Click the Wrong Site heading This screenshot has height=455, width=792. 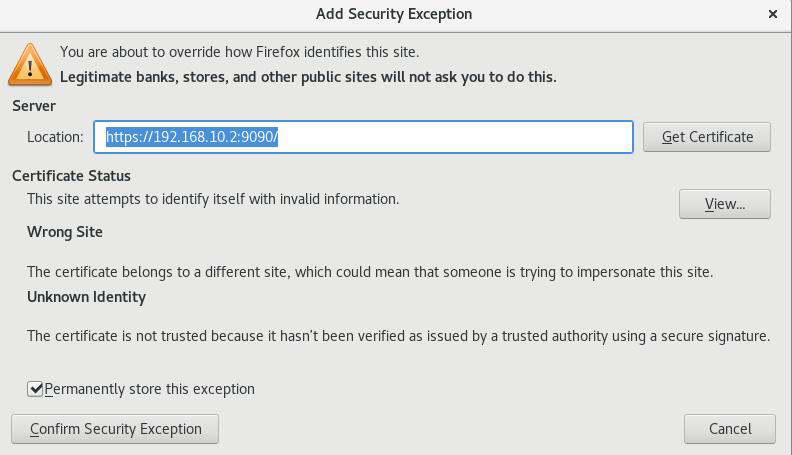65,232
